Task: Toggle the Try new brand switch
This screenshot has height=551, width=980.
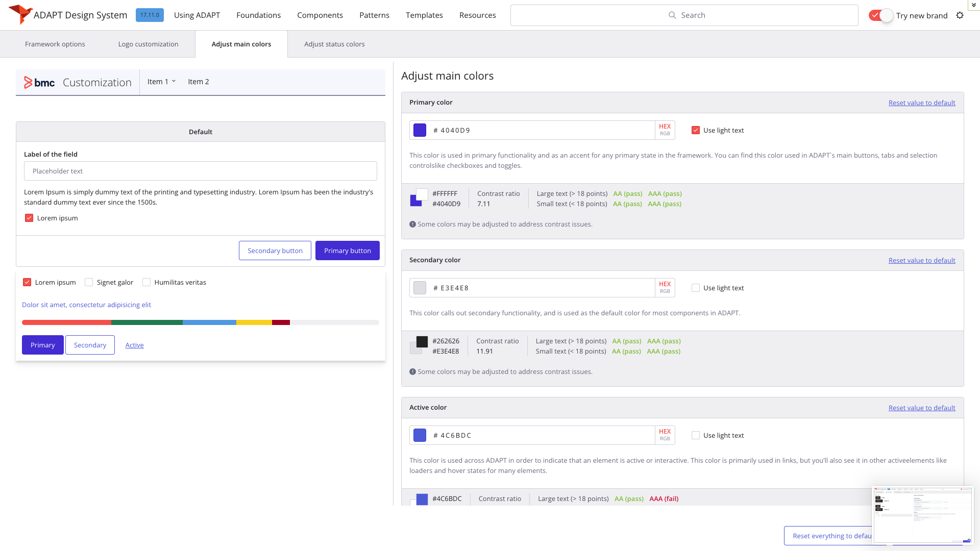Action: pyautogui.click(x=881, y=15)
